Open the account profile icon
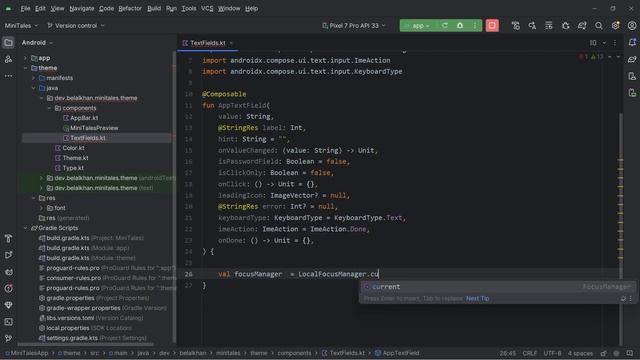The height and width of the screenshot is (360, 640). (x=632, y=26)
